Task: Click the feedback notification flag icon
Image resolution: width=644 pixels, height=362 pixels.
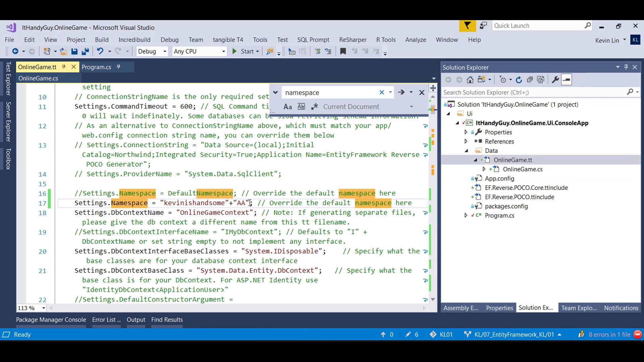Action: point(467,26)
